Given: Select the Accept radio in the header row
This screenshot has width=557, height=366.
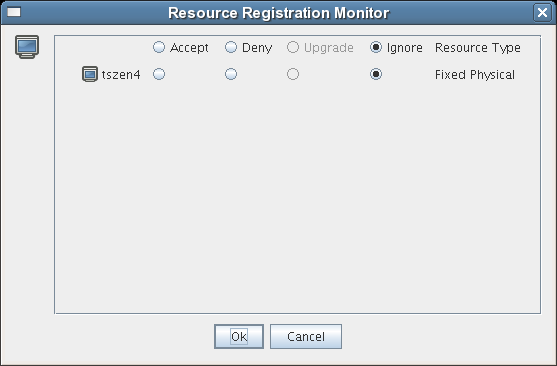Looking at the screenshot, I should pos(159,47).
